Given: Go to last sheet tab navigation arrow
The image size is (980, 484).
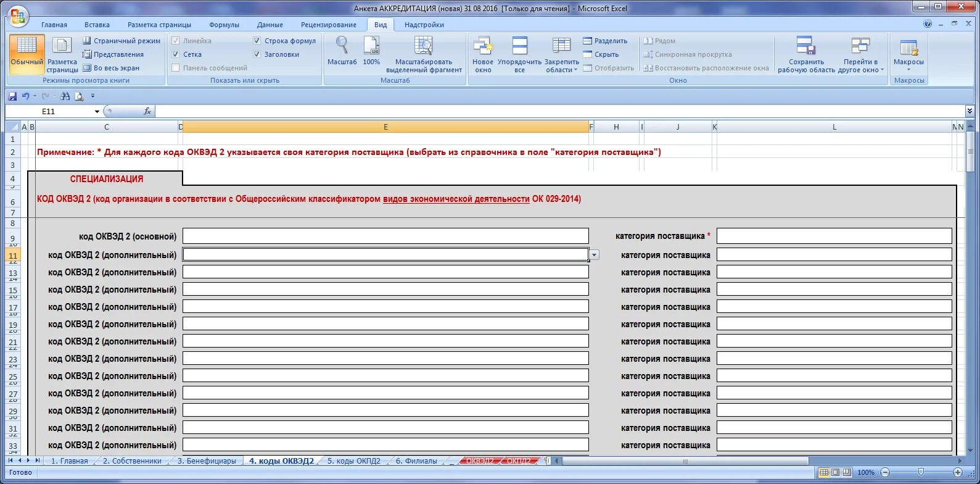Looking at the screenshot, I should (37, 461).
